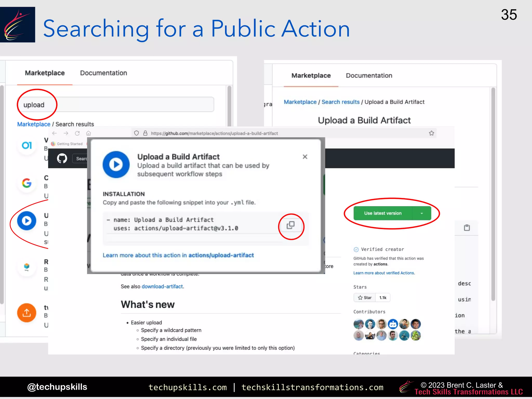532x399 pixels.
Task: Click the upload search input field
Action: point(116,105)
